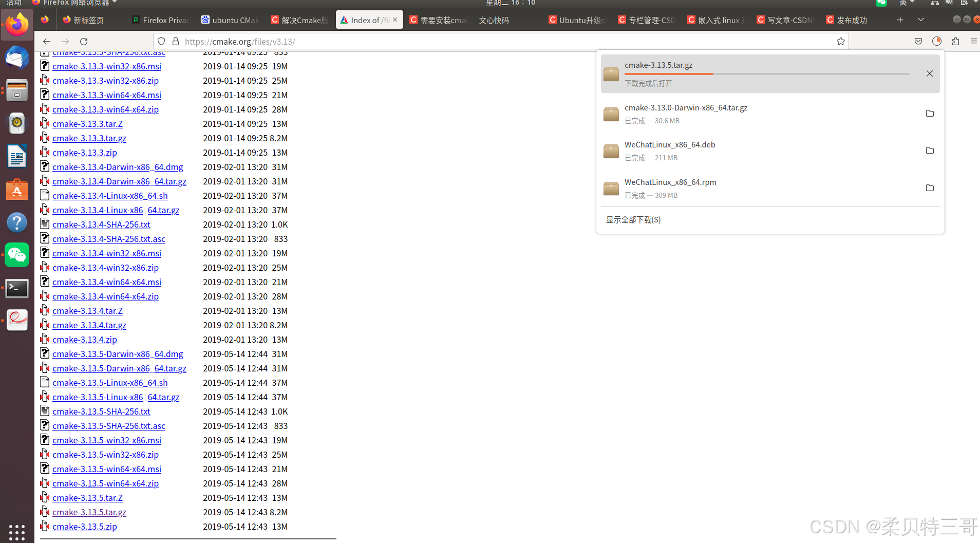Open the downloads progress icon in toolbar
The image size is (980, 543).
(x=937, y=41)
